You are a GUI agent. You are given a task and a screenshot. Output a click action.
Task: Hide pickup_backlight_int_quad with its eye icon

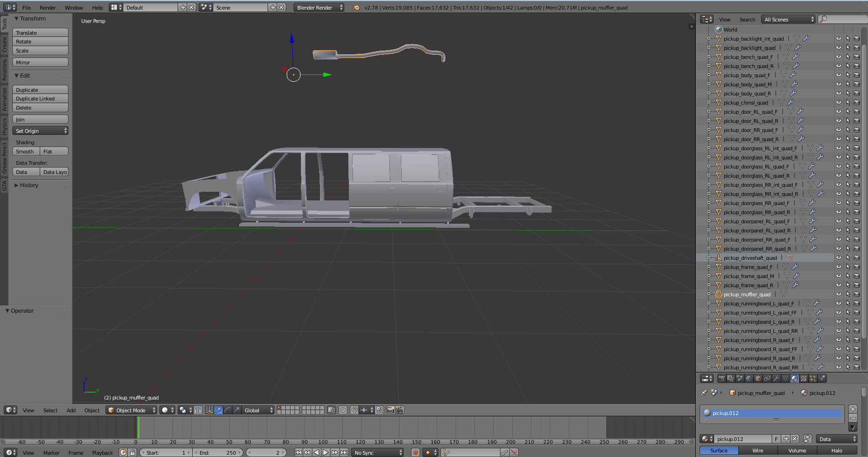tap(838, 39)
